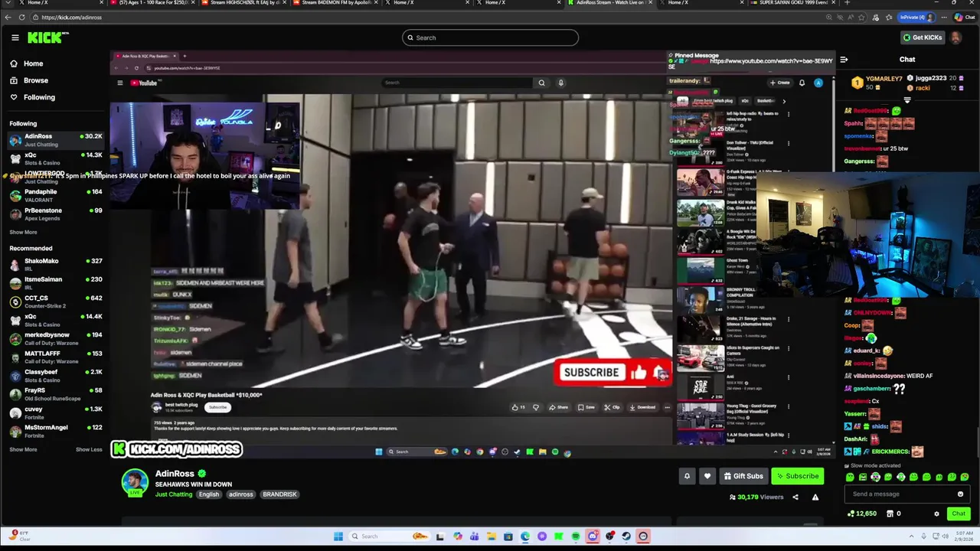Click the 12,650 channel points balance
The width and height of the screenshot is (980, 551).
pyautogui.click(x=862, y=514)
